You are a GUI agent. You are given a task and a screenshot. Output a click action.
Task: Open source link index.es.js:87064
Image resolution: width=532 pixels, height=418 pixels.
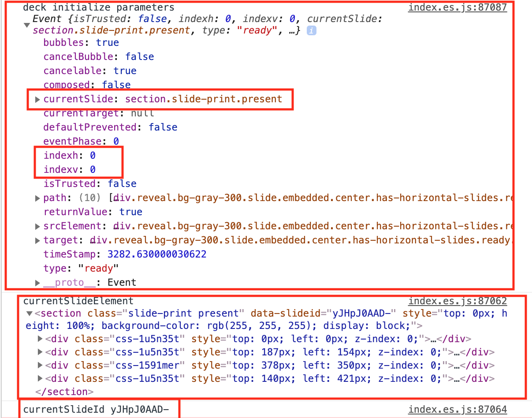click(x=458, y=409)
